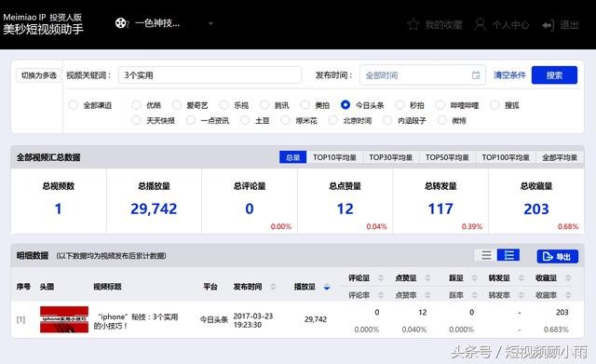Screen dimensions: 596x364
Task: Click the 个人中心 link text
Action: tap(510, 25)
